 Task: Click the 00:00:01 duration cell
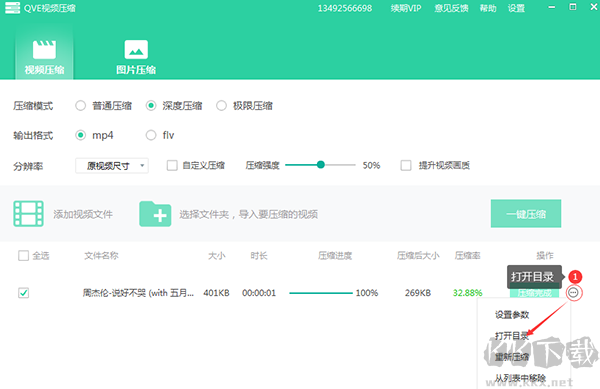point(259,293)
